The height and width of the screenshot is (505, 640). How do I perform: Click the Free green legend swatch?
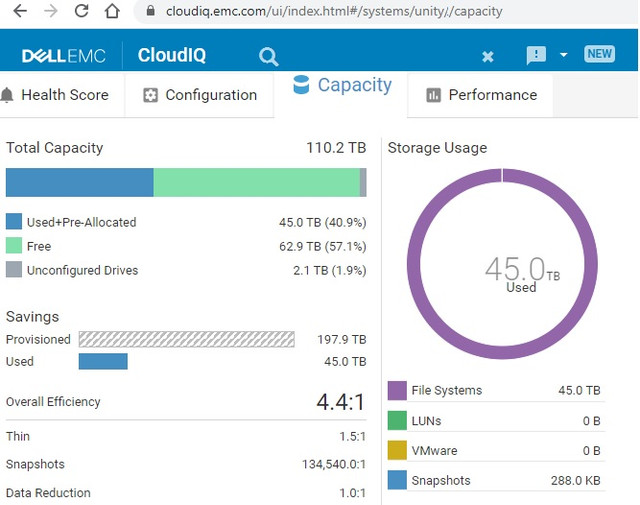(x=14, y=245)
